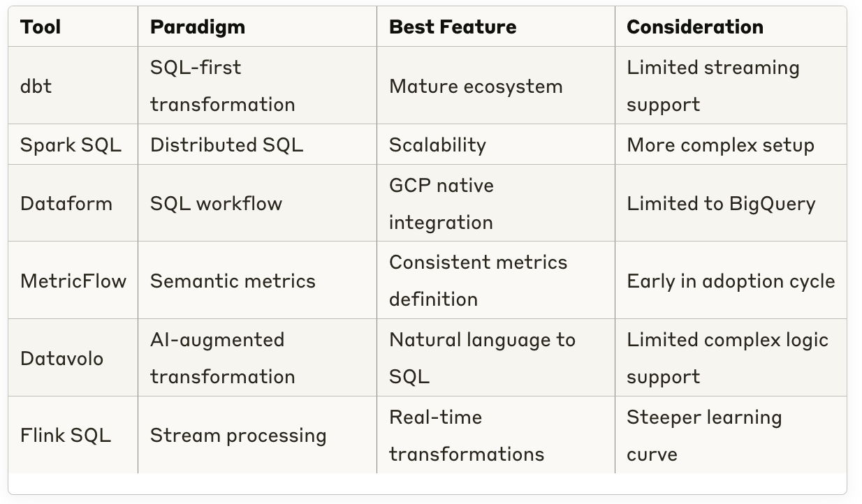Click the Best Feature column header
The width and height of the screenshot is (862, 504).
click(x=453, y=27)
